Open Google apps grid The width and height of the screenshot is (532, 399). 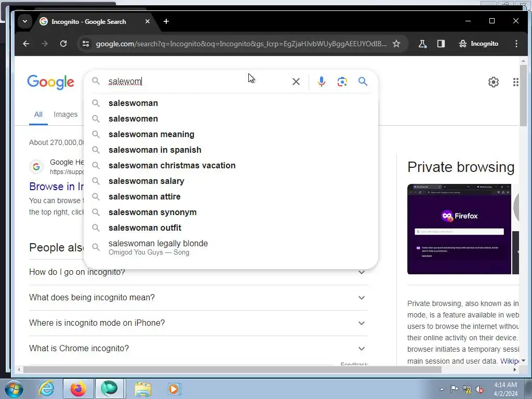[516, 82]
